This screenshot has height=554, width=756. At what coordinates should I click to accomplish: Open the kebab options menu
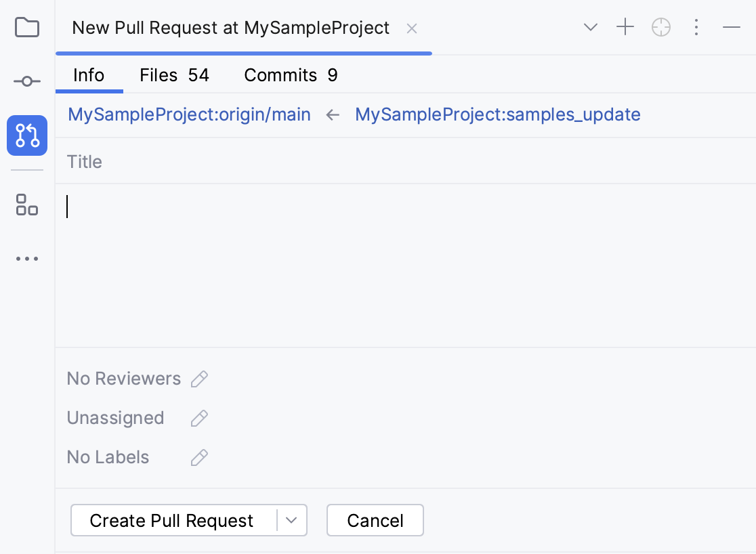click(696, 27)
